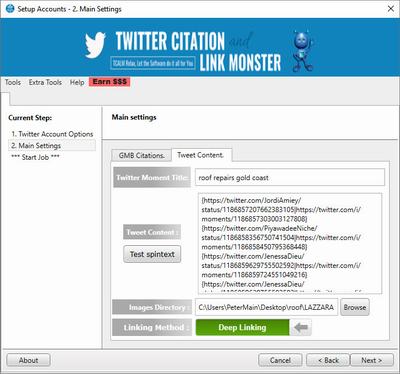Cancel the setup wizard
The height and width of the screenshot is (374, 400).
tap(280, 360)
